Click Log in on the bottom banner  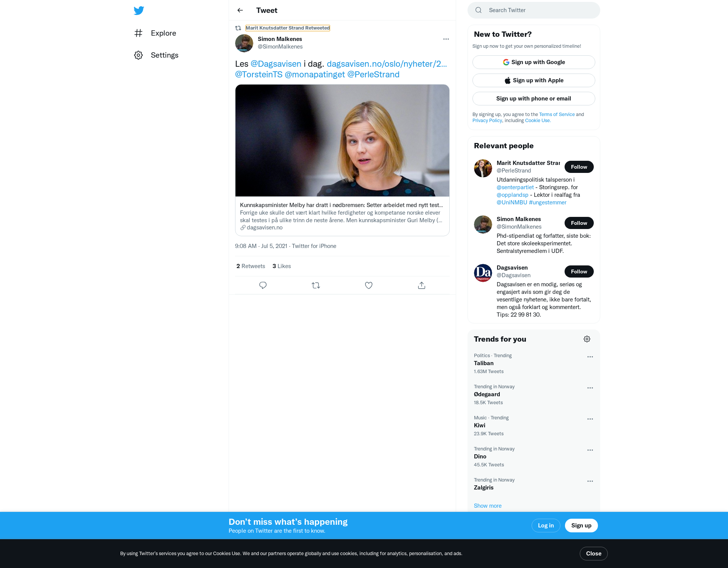coord(546,526)
